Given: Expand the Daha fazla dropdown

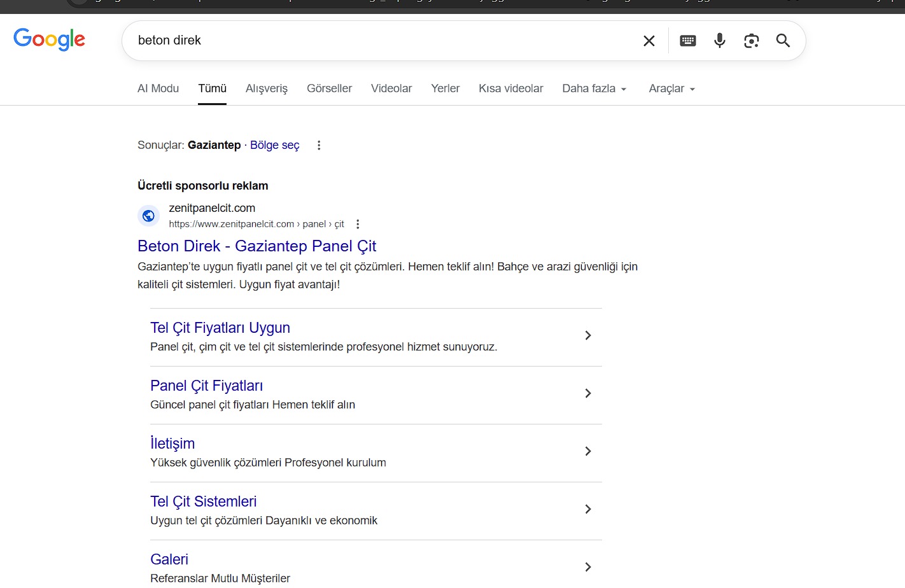Looking at the screenshot, I should [594, 88].
